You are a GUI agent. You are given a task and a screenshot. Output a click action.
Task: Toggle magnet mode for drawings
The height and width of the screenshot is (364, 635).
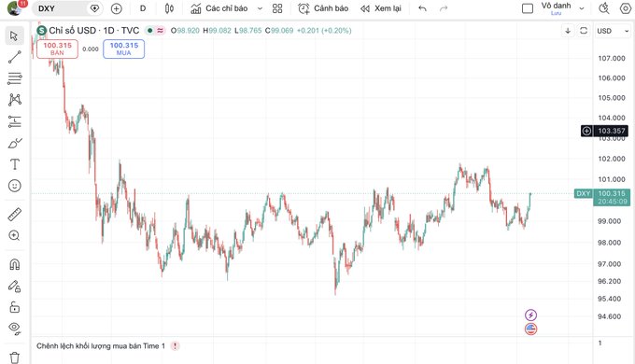(15, 264)
